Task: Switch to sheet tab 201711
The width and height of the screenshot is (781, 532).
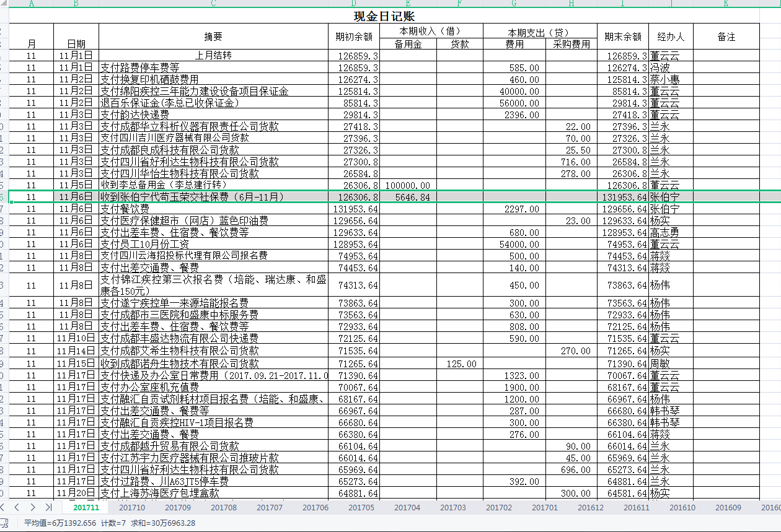Action: point(86,507)
